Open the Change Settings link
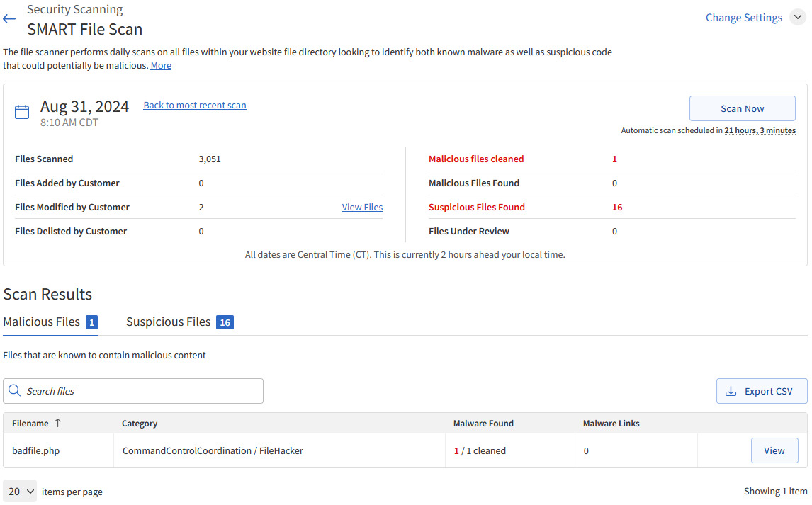This screenshot has width=812, height=505. coord(743,18)
